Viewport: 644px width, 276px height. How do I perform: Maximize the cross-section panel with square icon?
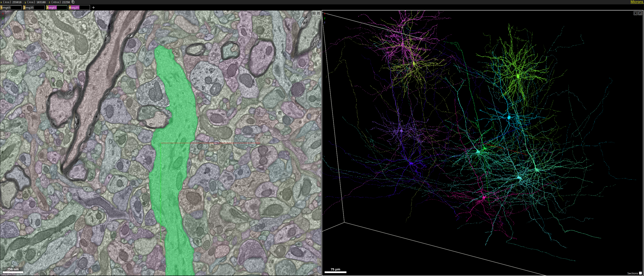coord(314,13)
